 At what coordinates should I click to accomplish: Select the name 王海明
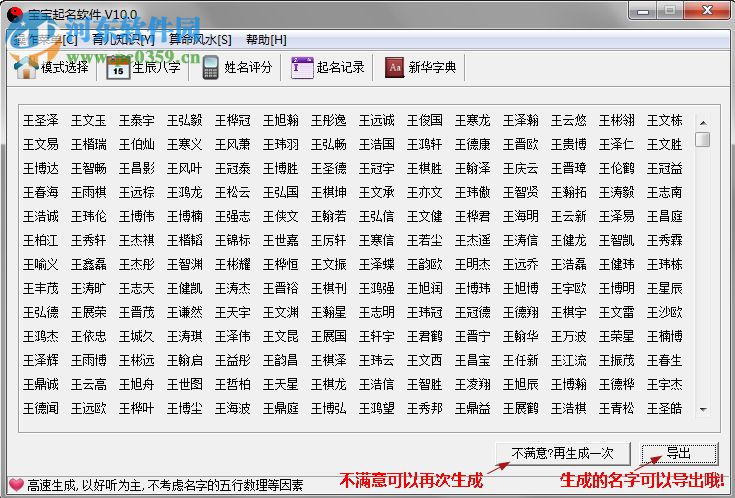coord(521,216)
